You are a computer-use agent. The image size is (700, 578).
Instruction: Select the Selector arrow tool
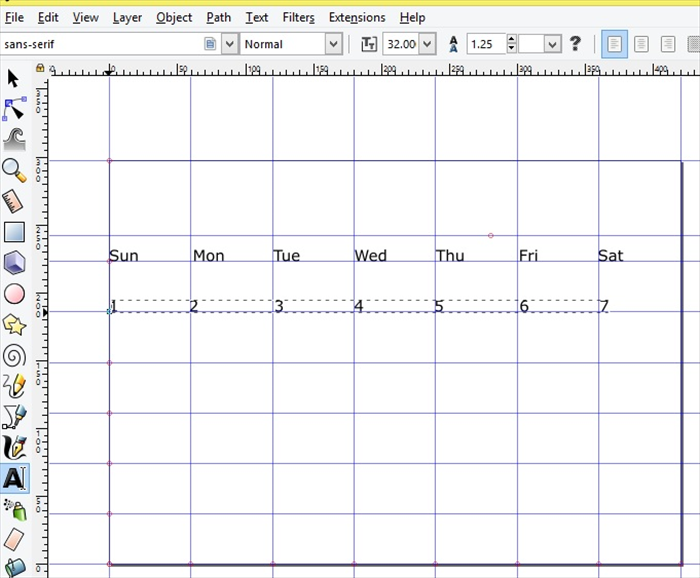(13, 78)
